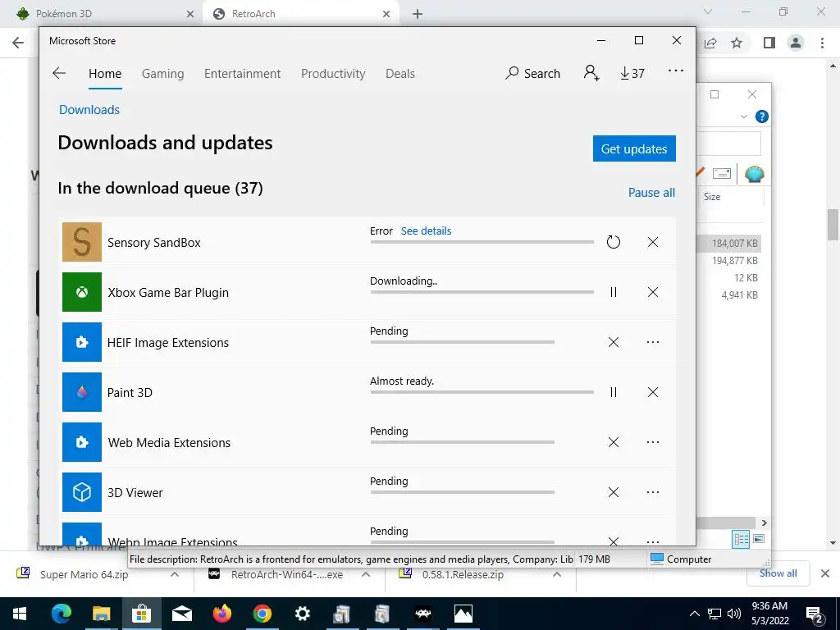Click Downloads breadcrumb link

click(89, 110)
